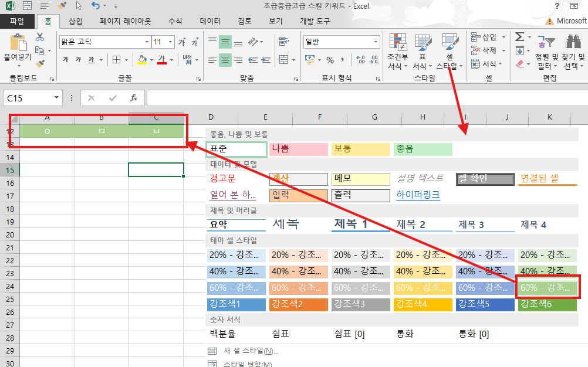Switch to 개발 도구 tab
Viewport: 588px width, 367px height.
pos(315,21)
